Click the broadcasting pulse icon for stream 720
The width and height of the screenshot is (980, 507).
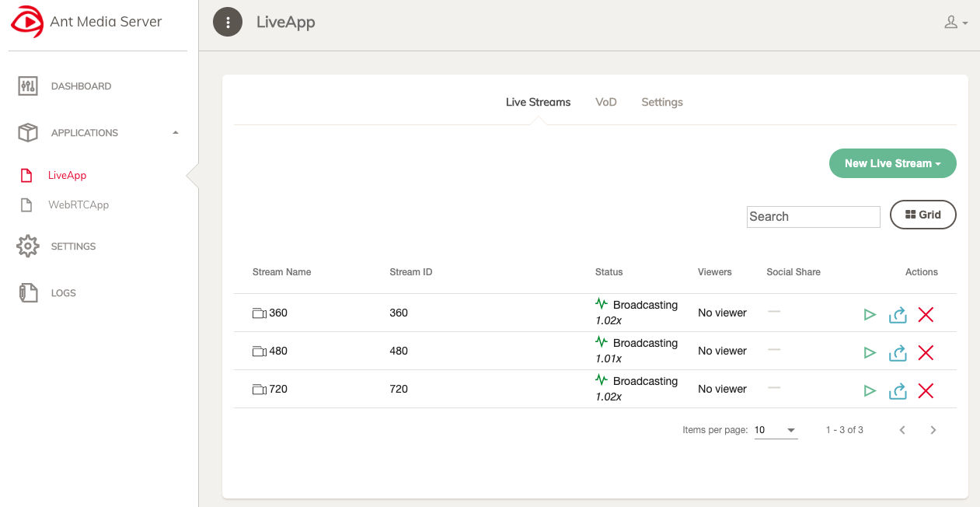tap(602, 379)
